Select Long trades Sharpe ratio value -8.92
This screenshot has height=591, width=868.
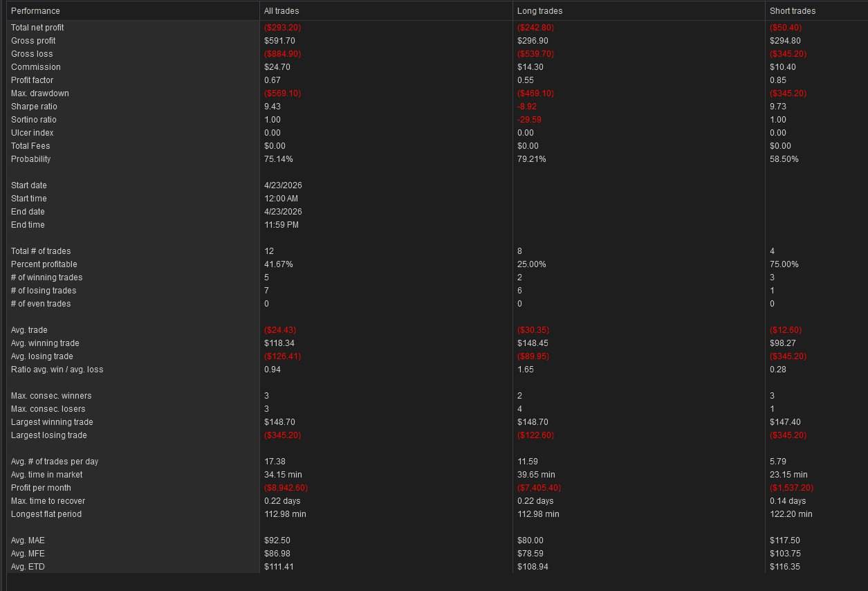(x=527, y=107)
